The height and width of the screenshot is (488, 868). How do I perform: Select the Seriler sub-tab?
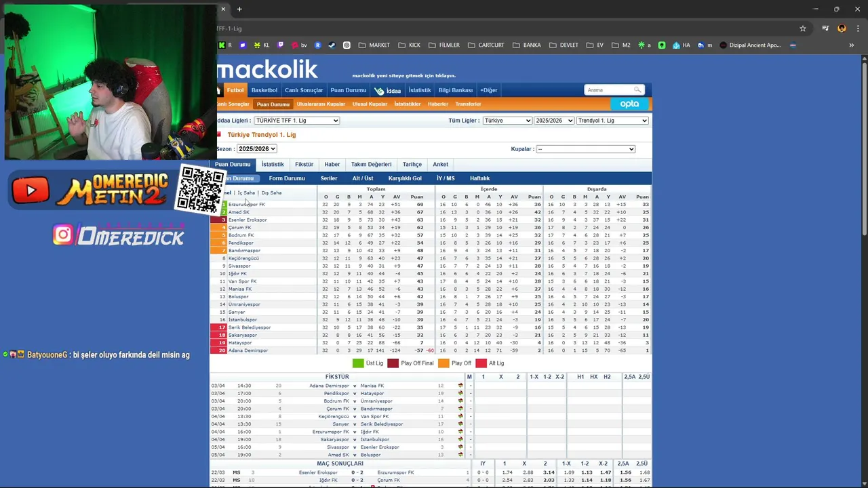(329, 178)
